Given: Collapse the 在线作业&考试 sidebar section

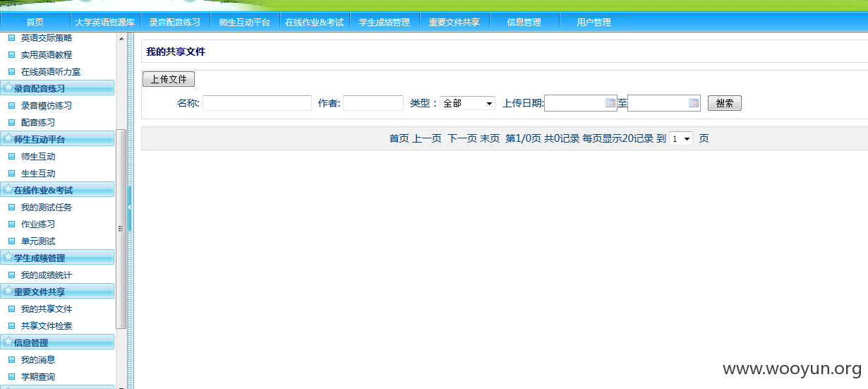Looking at the screenshot, I should (x=57, y=190).
